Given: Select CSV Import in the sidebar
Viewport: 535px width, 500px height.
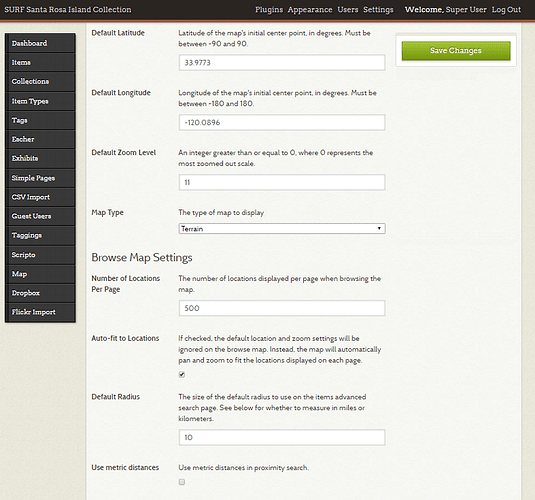Looking at the screenshot, I should click(x=40, y=197).
